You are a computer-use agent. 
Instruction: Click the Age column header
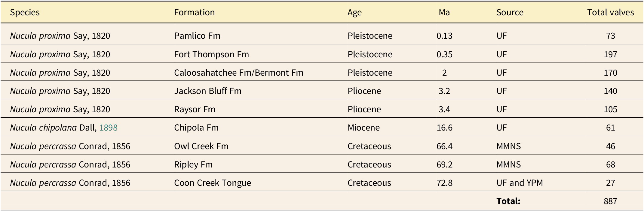354,12
